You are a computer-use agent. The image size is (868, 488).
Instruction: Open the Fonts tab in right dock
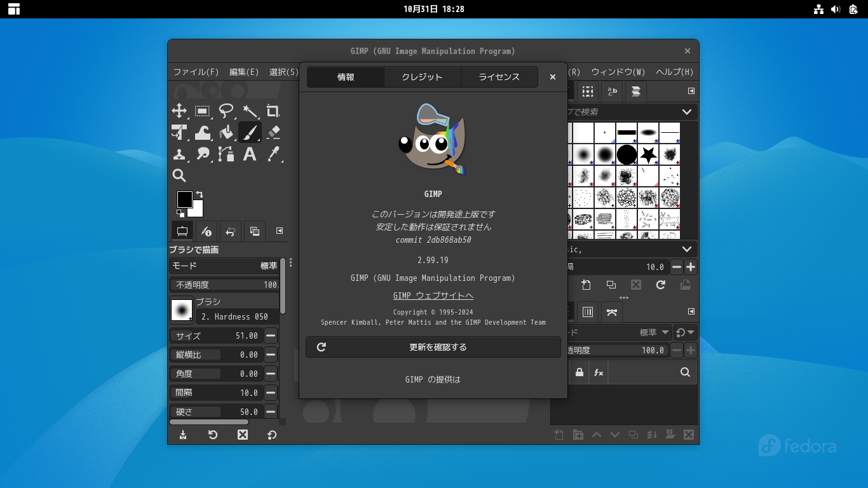(612, 91)
